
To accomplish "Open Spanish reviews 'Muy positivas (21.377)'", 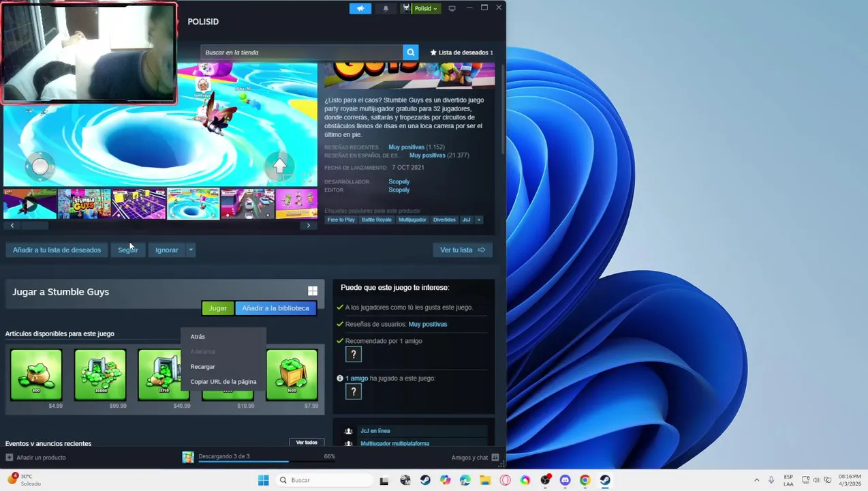I will point(439,155).
